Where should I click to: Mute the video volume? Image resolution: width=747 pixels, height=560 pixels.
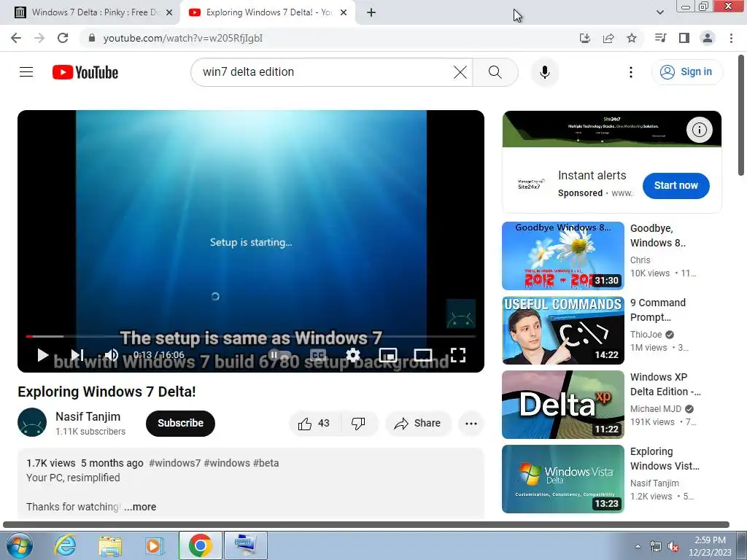point(112,355)
